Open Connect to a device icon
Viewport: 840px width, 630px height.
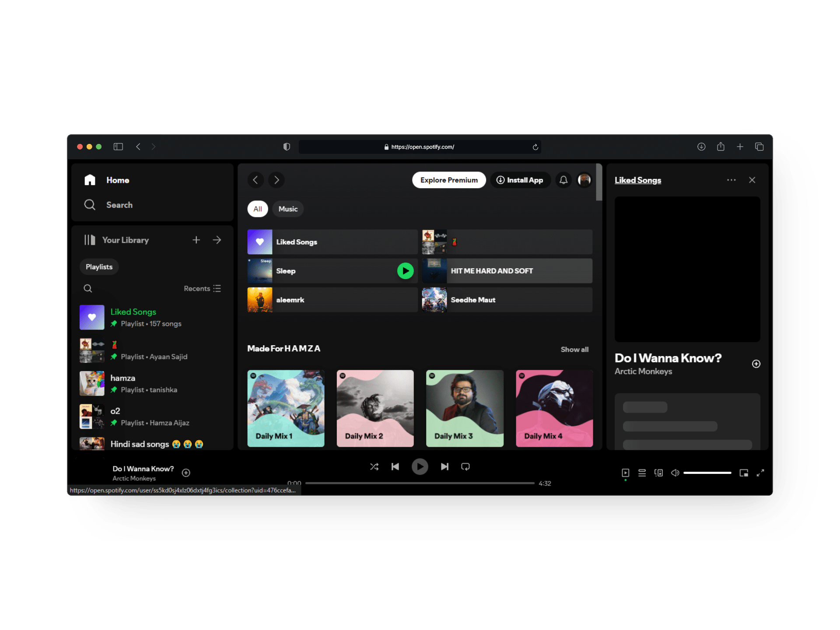(658, 472)
